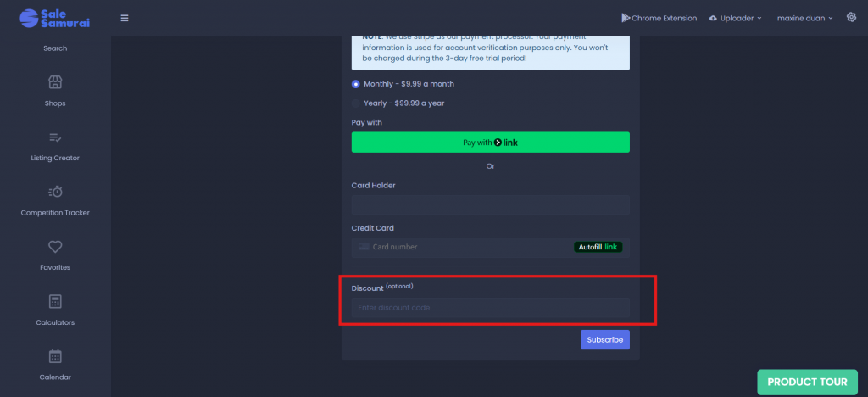Open Shops storefront icon in sidebar
The image size is (868, 397).
[x=55, y=82]
